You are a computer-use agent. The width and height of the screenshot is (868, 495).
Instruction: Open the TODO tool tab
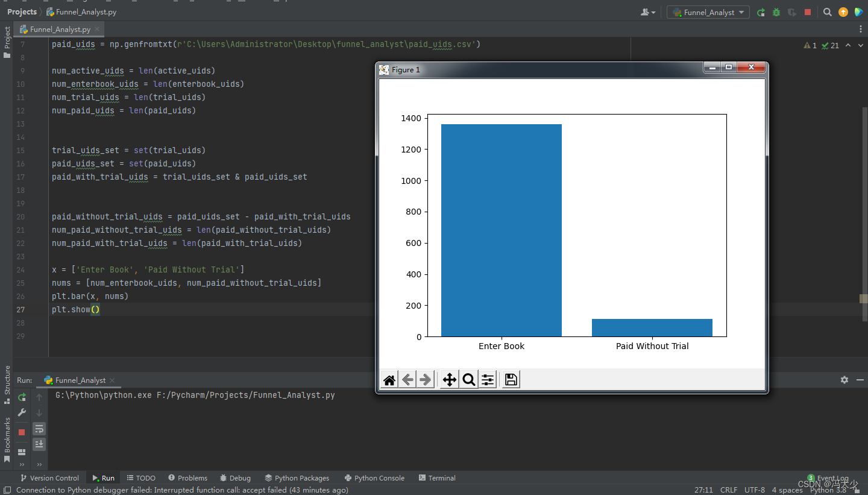(141, 478)
